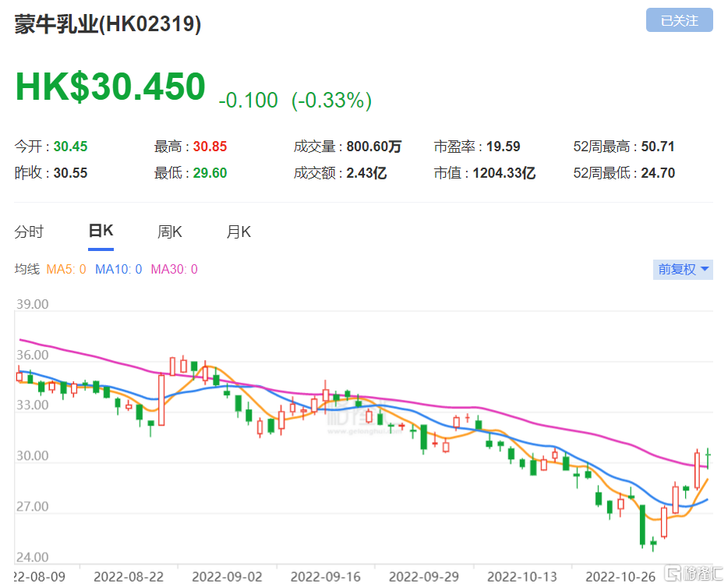Select the 日K chart tab
This screenshot has height=587, width=728.
point(101,231)
